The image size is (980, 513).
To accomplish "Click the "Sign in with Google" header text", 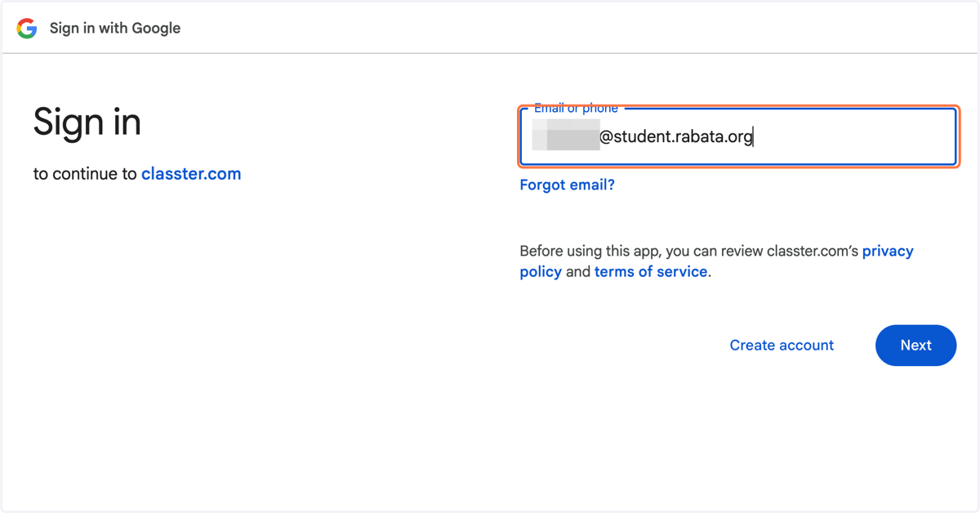I will point(115,28).
